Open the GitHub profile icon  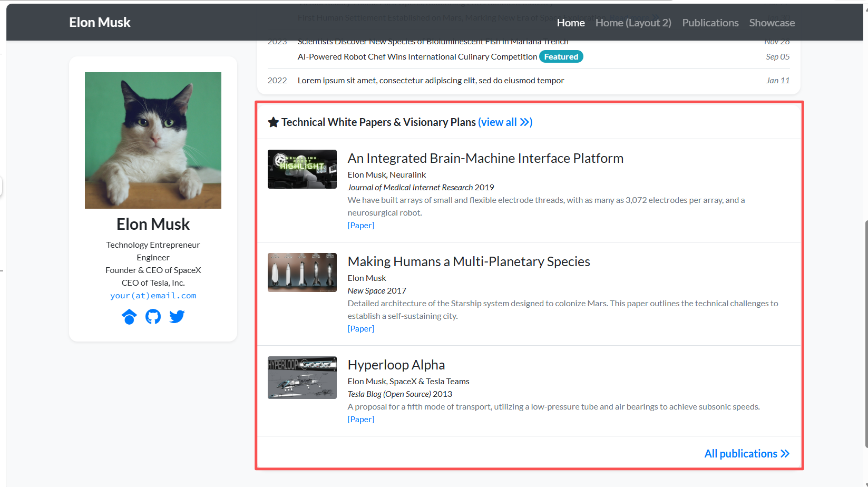tap(153, 317)
